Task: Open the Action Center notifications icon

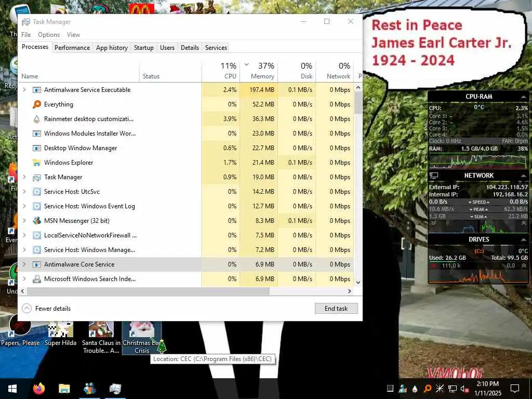Action: click(515, 389)
